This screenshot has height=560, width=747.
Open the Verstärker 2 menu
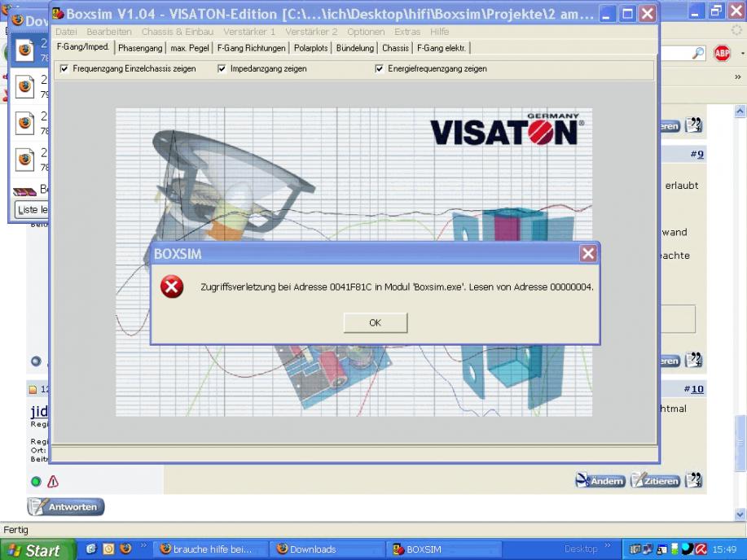311,32
